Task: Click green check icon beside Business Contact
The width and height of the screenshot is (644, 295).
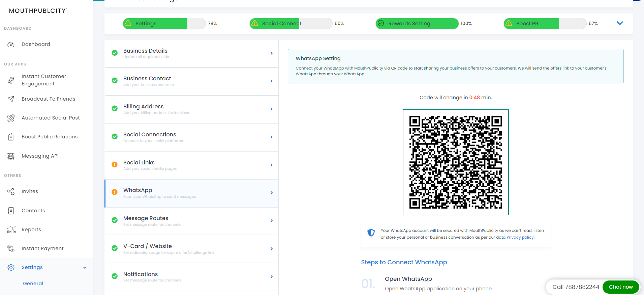Action: coord(115,81)
